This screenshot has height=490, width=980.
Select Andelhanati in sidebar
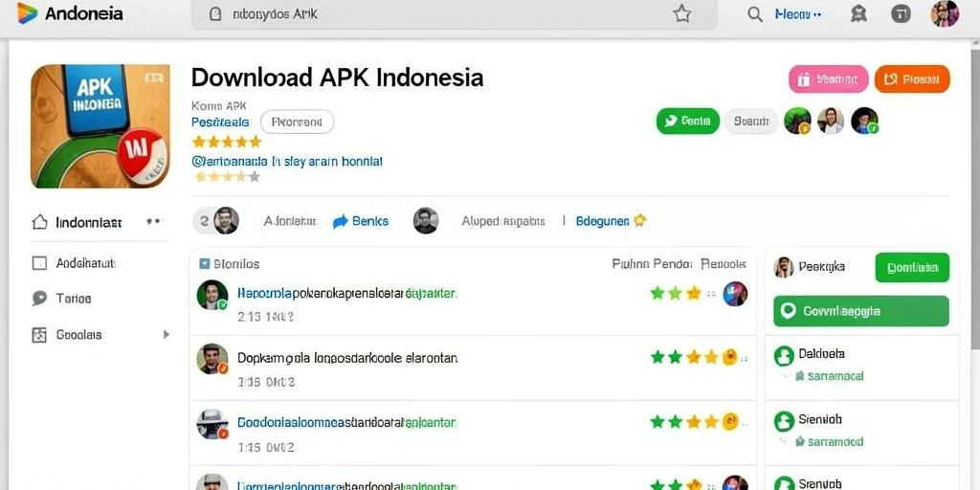point(85,263)
